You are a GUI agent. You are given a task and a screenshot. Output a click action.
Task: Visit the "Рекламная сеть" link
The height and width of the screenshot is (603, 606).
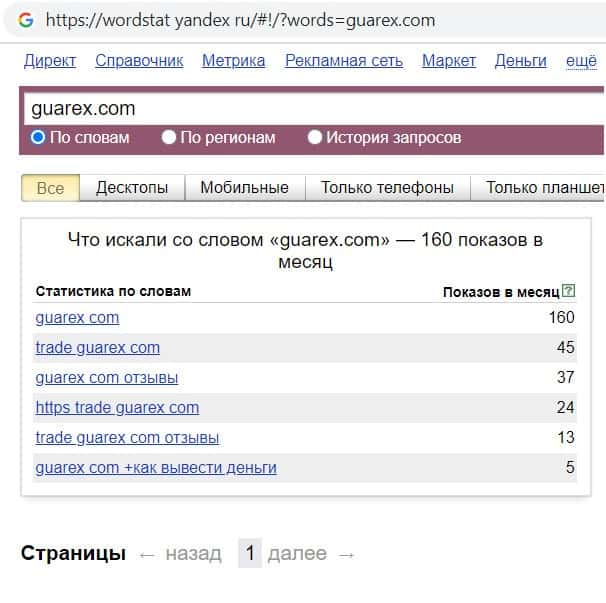[344, 61]
